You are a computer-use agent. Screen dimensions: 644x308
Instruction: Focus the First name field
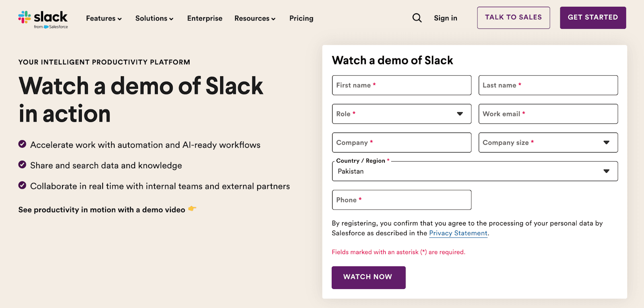point(402,85)
